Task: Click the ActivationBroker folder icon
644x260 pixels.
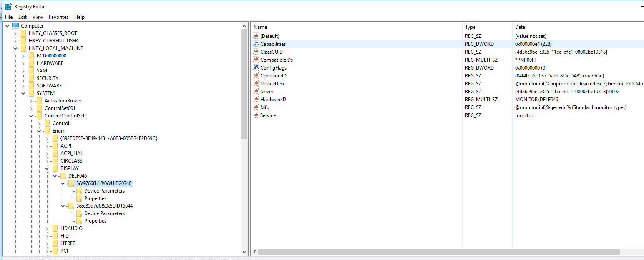Action: tap(39, 101)
